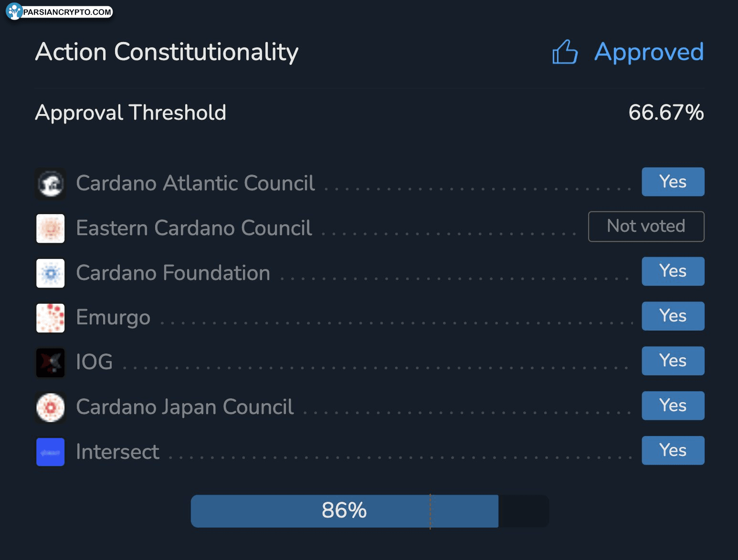Click the IOG black logo icon
This screenshot has height=560, width=738.
coord(51,363)
